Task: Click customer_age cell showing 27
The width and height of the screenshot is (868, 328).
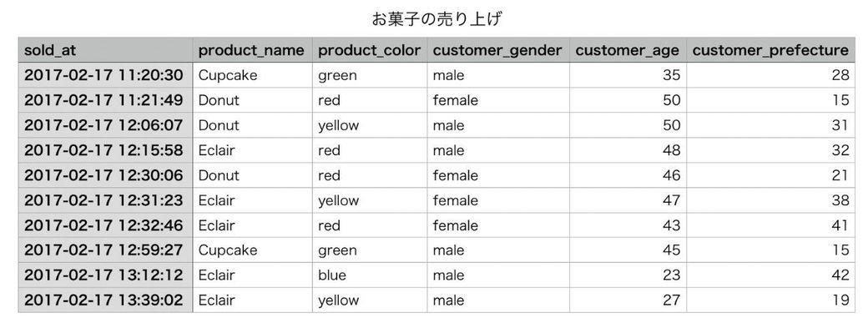Action: 628,300
